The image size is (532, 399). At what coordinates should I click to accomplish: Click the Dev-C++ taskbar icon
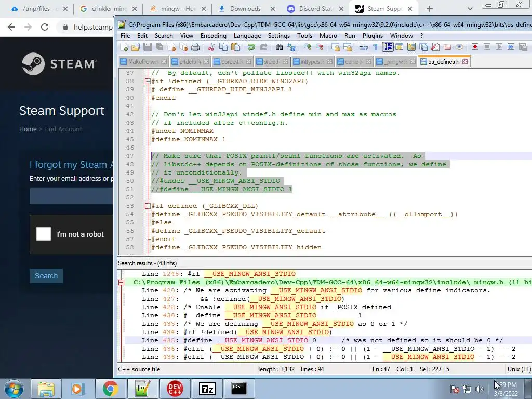point(175,389)
